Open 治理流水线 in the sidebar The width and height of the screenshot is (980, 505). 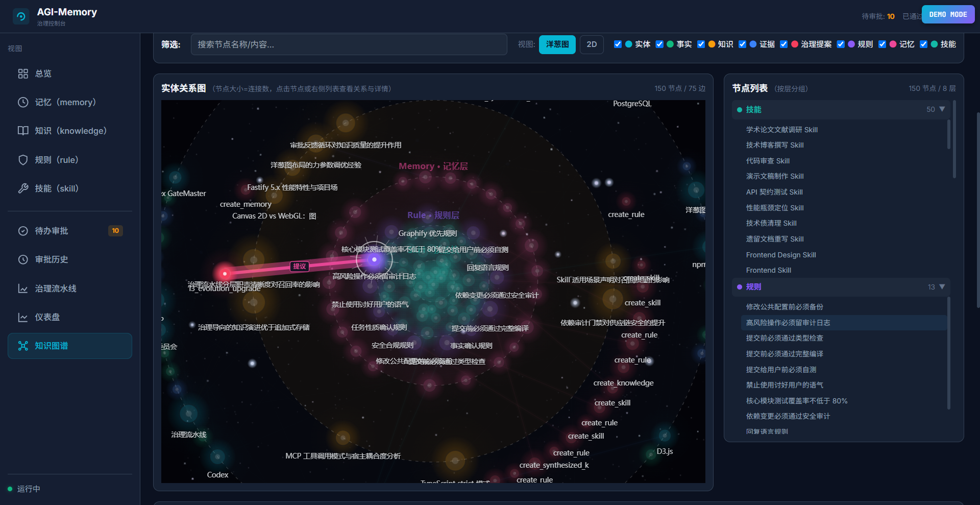pyautogui.click(x=70, y=288)
